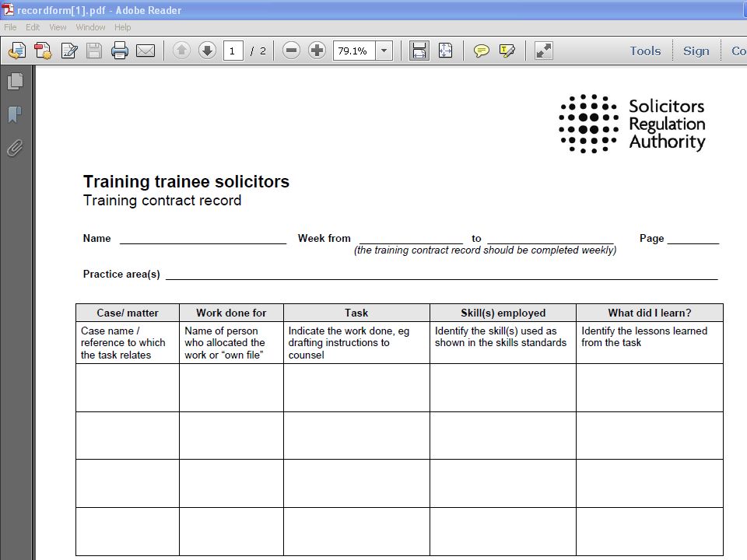Send the file by email envelope icon
This screenshot has width=747, height=560.
point(146,51)
